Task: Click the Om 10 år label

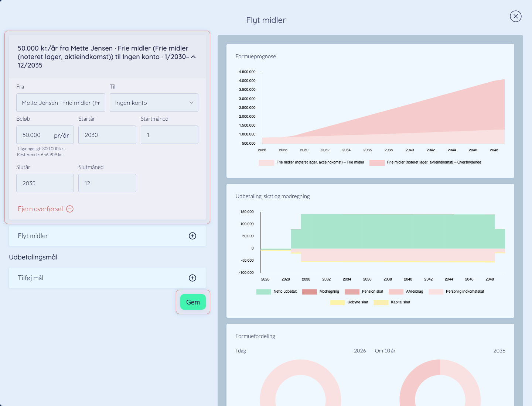Action: 385,351
